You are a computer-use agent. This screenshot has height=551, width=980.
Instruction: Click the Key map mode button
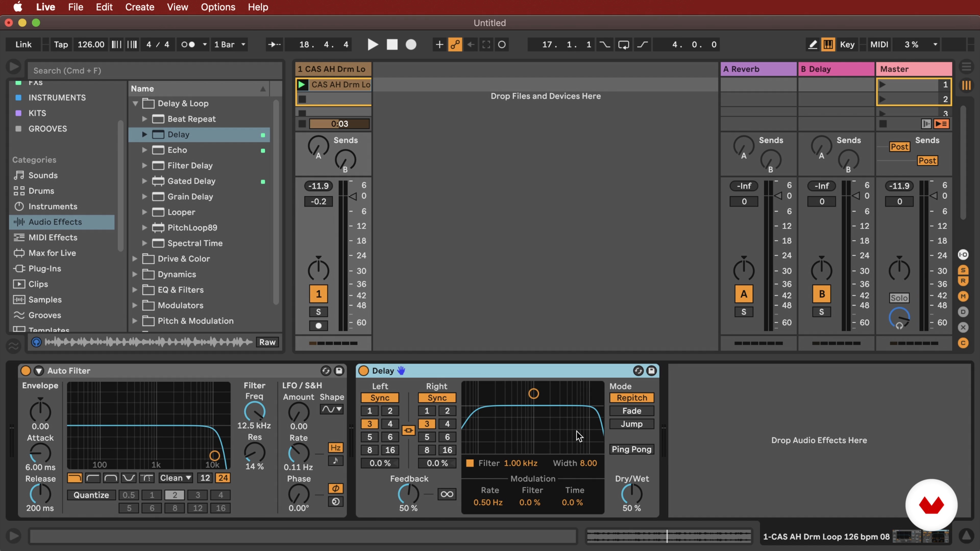pyautogui.click(x=847, y=44)
